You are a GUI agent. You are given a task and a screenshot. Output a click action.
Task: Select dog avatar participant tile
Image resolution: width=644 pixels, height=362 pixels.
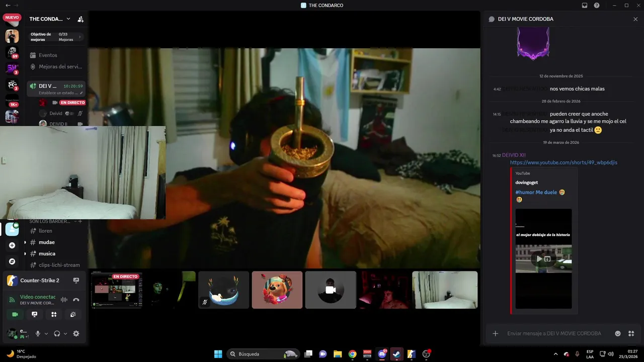pos(277,290)
